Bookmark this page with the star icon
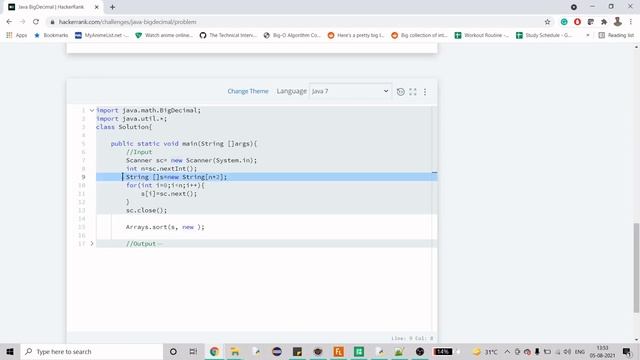Viewport: 640px width, 360px height. click(x=547, y=22)
